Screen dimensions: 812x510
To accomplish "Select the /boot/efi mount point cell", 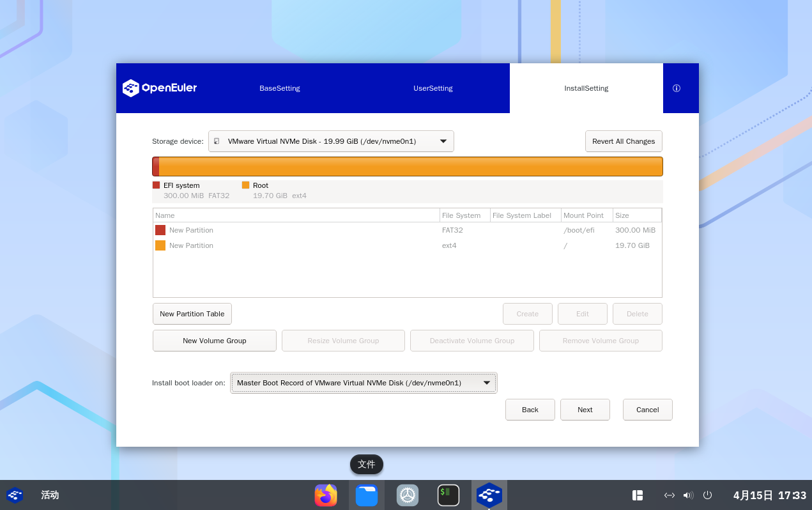I will pos(579,230).
